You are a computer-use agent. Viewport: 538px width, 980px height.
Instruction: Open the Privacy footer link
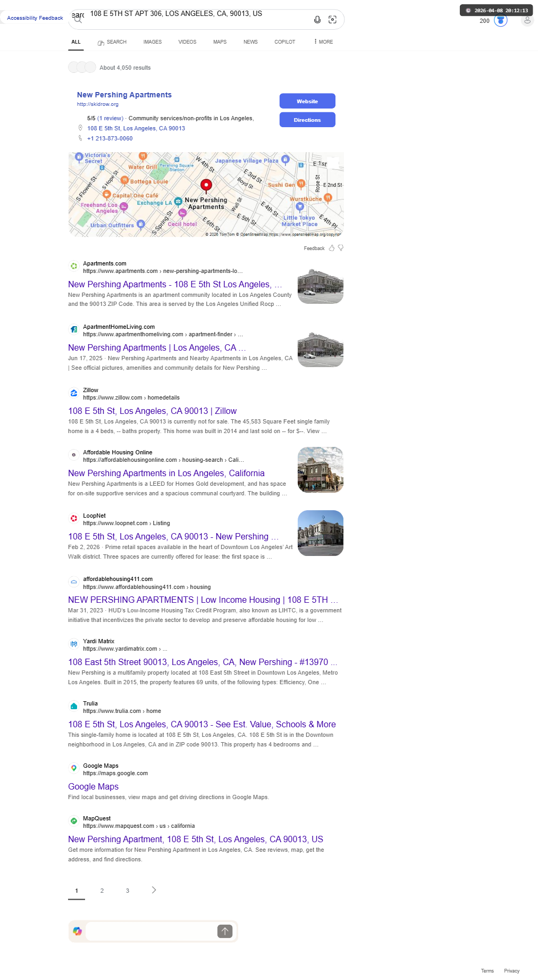[512, 971]
